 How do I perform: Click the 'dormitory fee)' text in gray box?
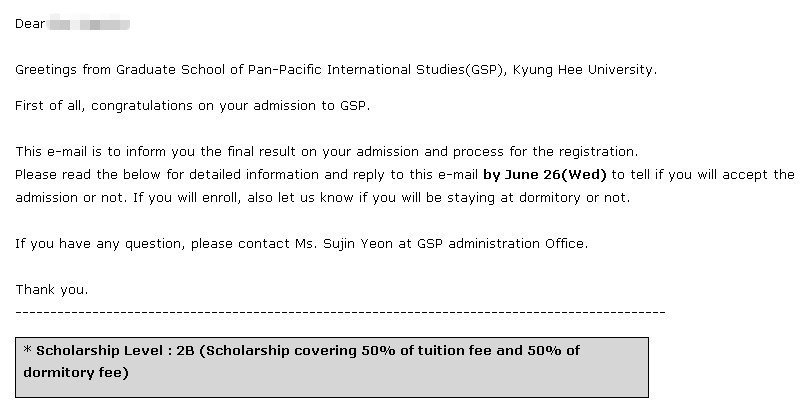tap(76, 372)
